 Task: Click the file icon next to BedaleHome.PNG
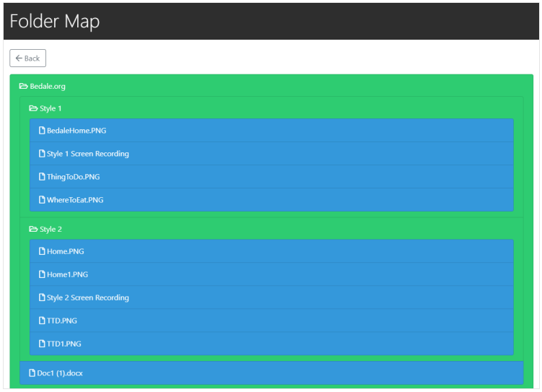42,131
